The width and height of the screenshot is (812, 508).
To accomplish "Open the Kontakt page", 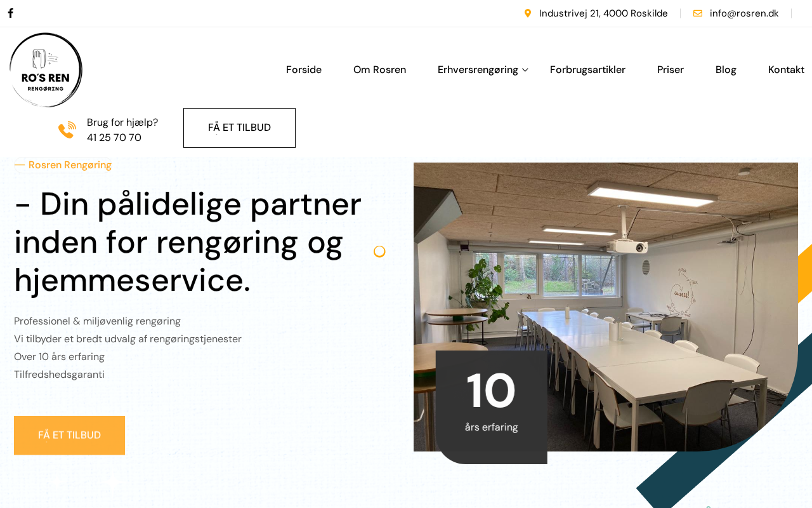I will [786, 70].
